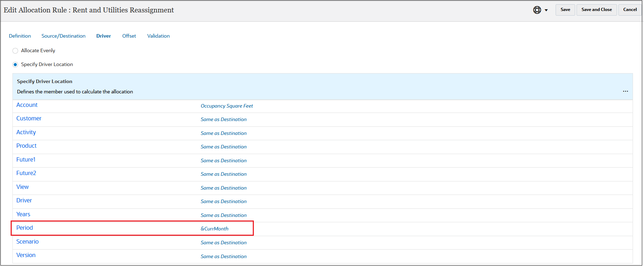Open the Driver dimension row link
The height and width of the screenshot is (267, 644).
click(x=24, y=201)
